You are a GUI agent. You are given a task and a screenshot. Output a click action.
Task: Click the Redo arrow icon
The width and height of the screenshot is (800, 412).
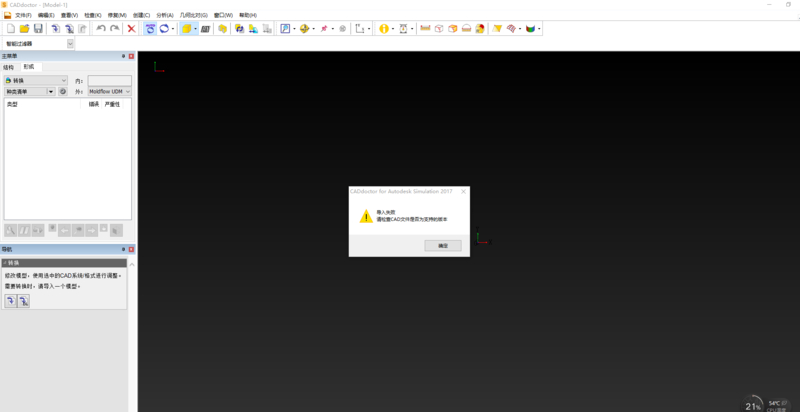(x=115, y=29)
